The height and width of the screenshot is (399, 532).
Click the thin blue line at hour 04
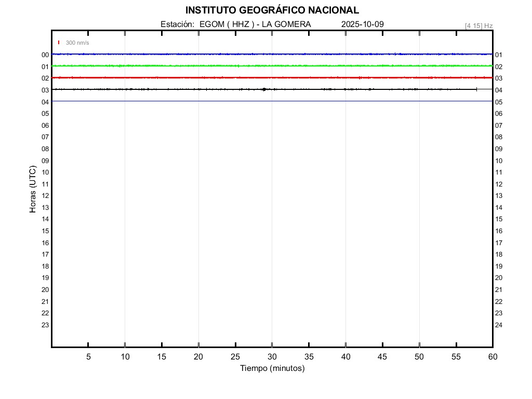208,101
